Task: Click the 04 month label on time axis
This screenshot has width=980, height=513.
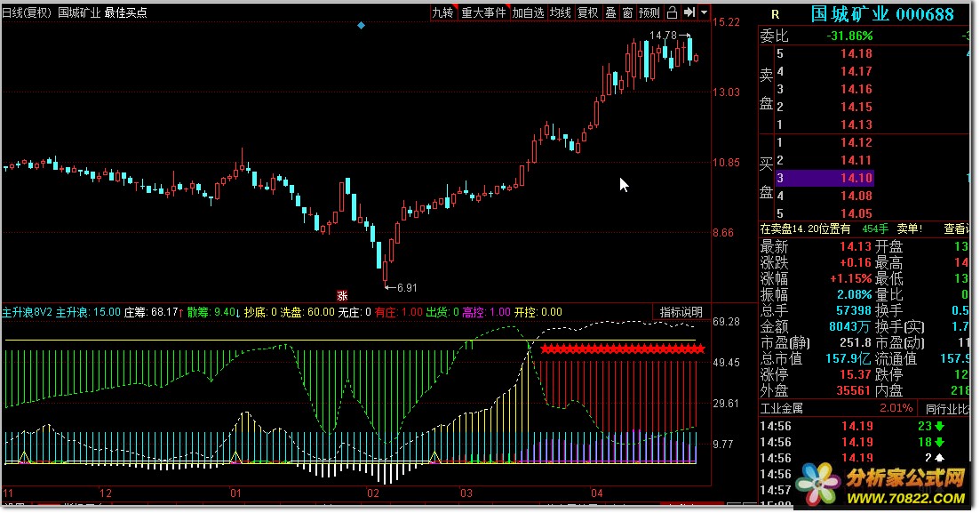Action: coord(597,493)
